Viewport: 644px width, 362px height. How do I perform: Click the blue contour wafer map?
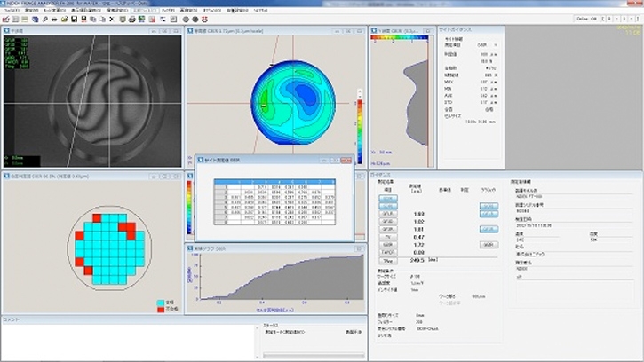(292, 98)
